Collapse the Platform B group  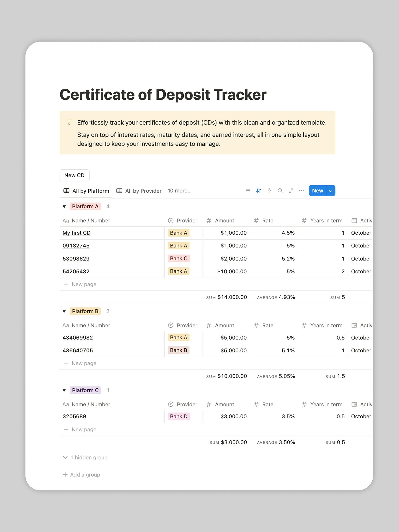pyautogui.click(x=64, y=311)
